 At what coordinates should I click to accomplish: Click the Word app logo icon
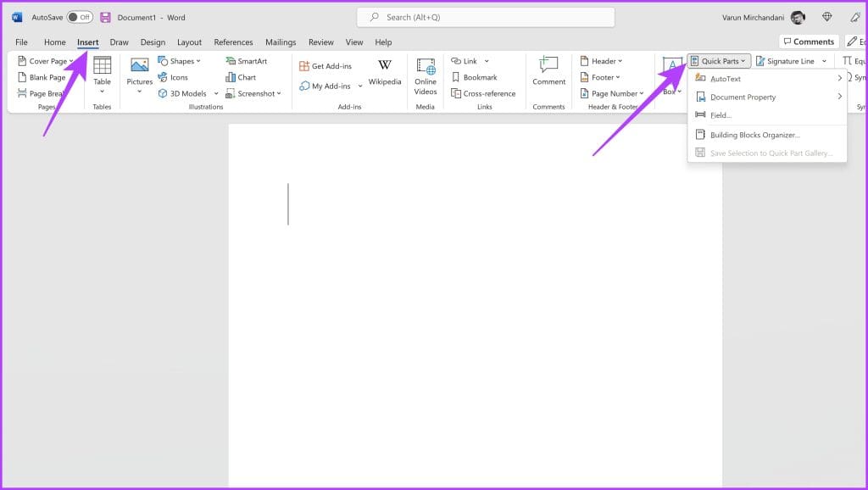[17, 17]
